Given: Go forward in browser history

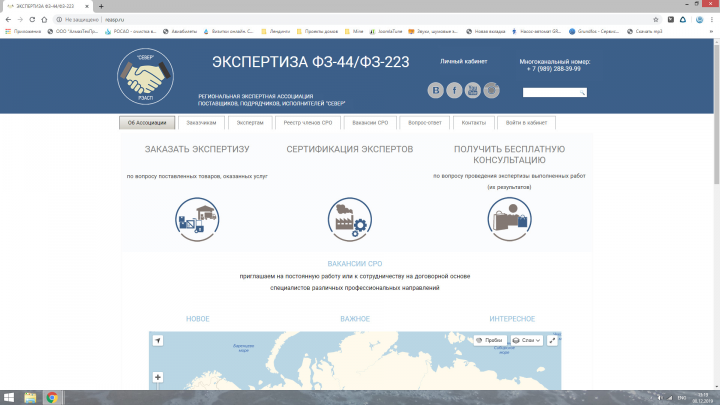Looking at the screenshot, I should (20, 19).
